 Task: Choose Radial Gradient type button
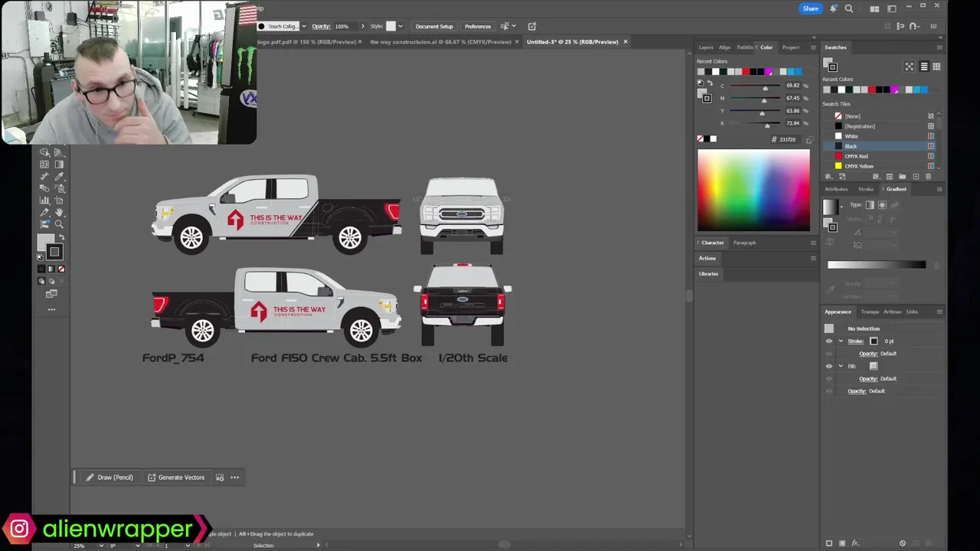coord(882,204)
